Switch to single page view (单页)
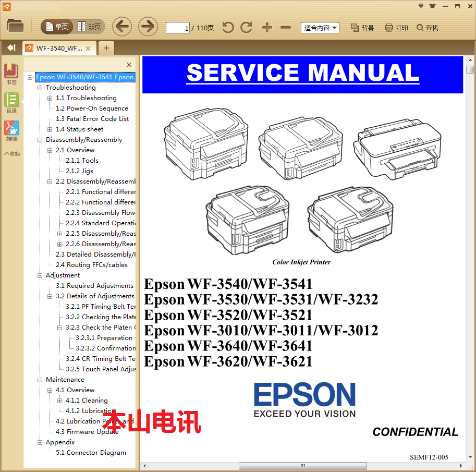The height and width of the screenshot is (472, 476). click(57, 27)
